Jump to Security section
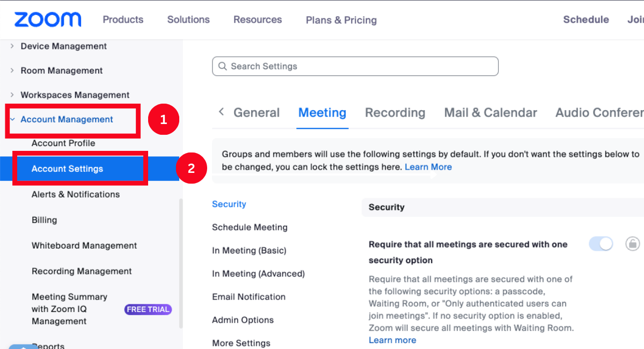The height and width of the screenshot is (349, 644). (229, 204)
